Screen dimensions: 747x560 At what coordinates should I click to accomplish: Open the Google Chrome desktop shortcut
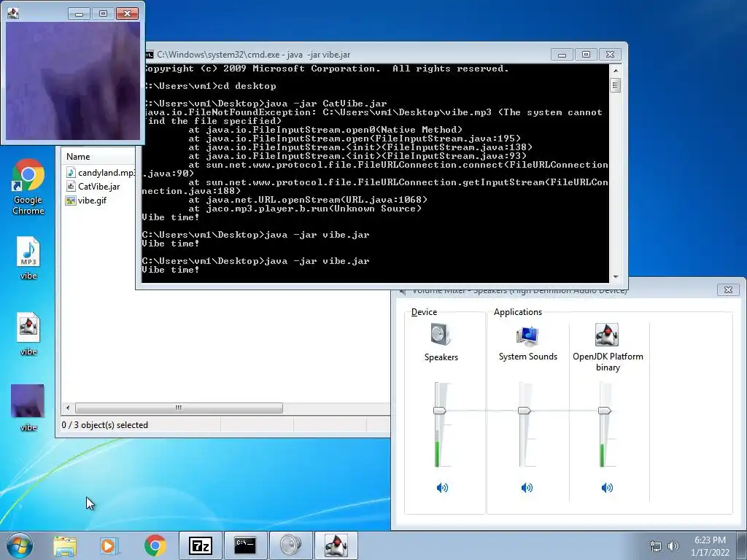coord(28,186)
